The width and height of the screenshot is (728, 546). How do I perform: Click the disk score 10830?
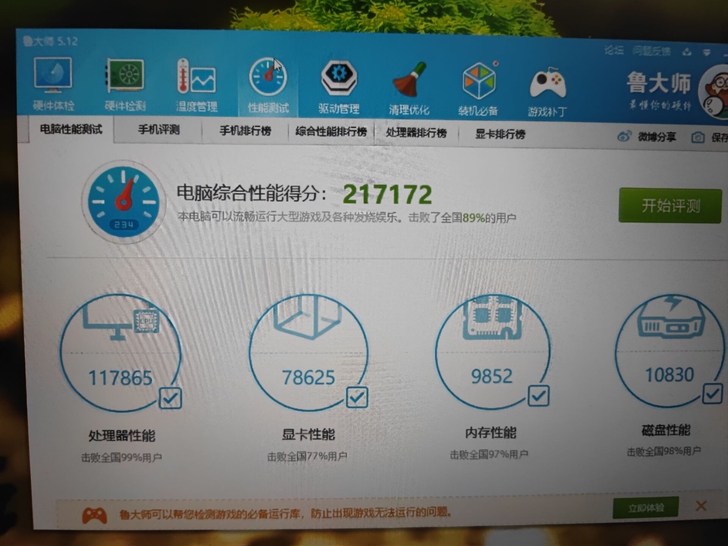[x=670, y=374]
